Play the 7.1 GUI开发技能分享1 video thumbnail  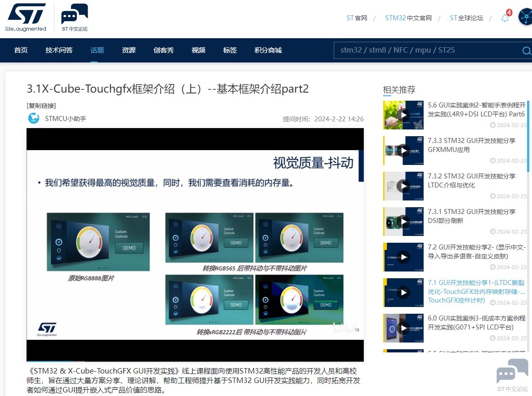[403, 293]
